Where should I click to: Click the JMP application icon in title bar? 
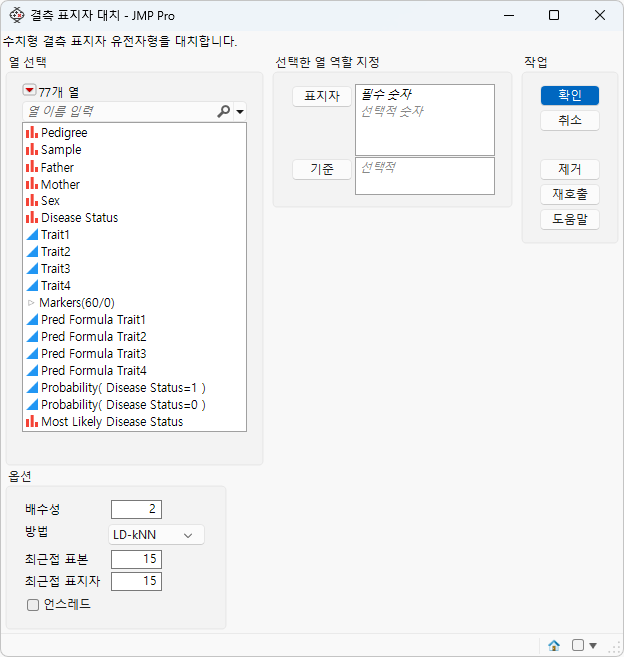pyautogui.click(x=16, y=15)
